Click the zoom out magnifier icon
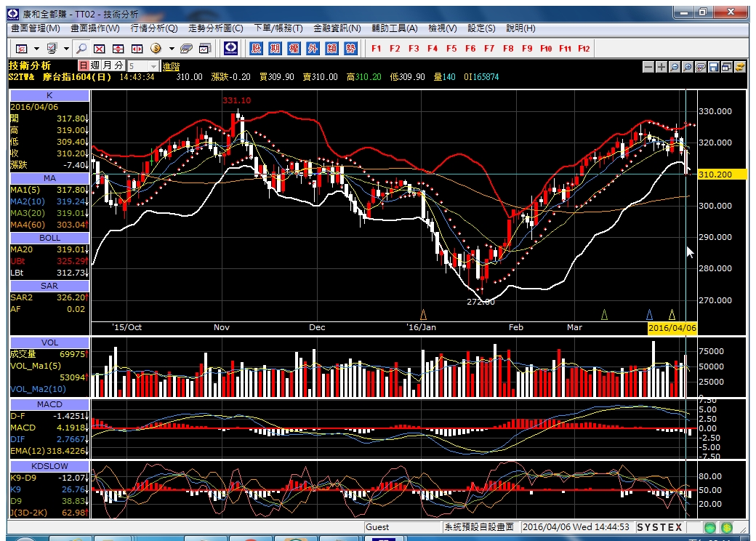 coord(675,67)
